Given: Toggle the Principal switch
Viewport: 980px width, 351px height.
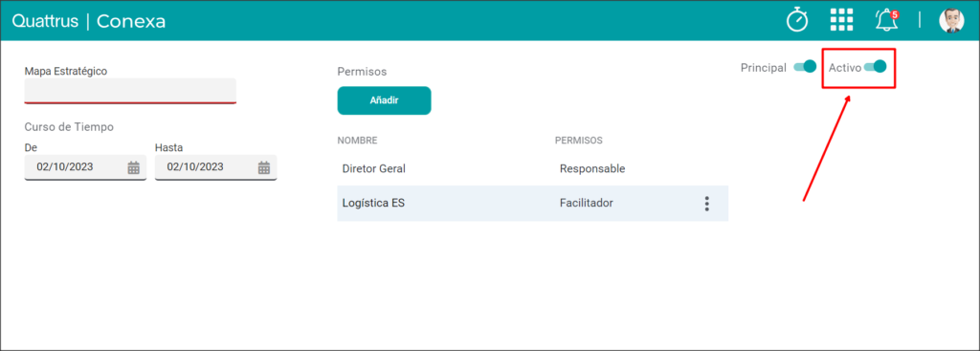Looking at the screenshot, I should coord(805,67).
